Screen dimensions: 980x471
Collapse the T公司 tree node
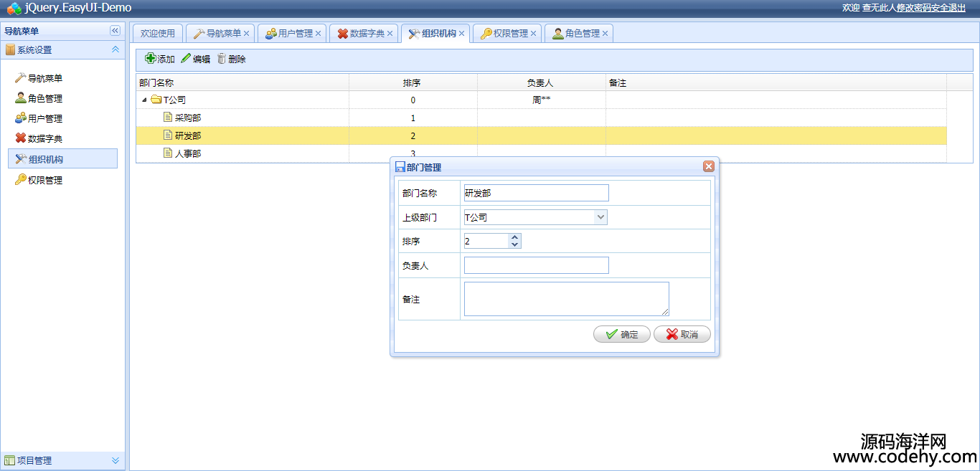point(145,100)
